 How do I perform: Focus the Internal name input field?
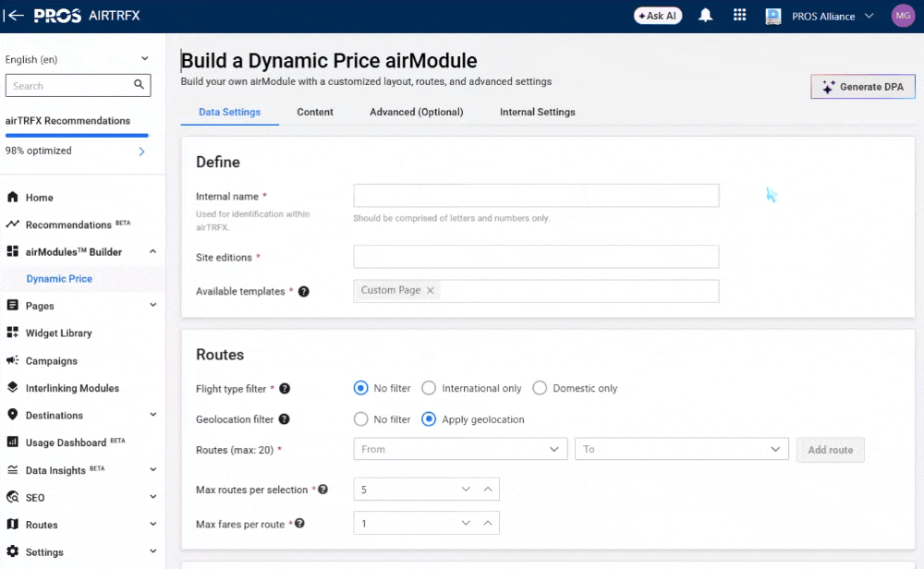[x=536, y=196]
